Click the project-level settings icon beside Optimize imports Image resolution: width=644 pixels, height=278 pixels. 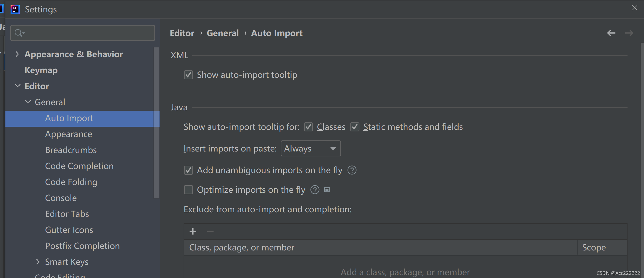[327, 190]
